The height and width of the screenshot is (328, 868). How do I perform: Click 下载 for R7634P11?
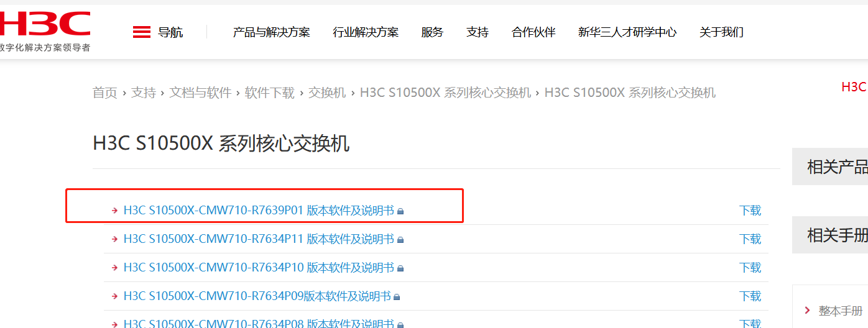[750, 239]
